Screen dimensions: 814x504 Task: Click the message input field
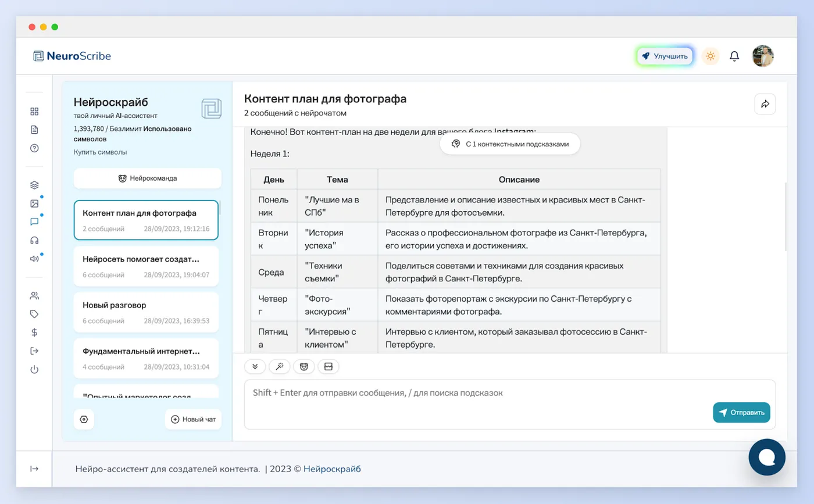pyautogui.click(x=510, y=405)
